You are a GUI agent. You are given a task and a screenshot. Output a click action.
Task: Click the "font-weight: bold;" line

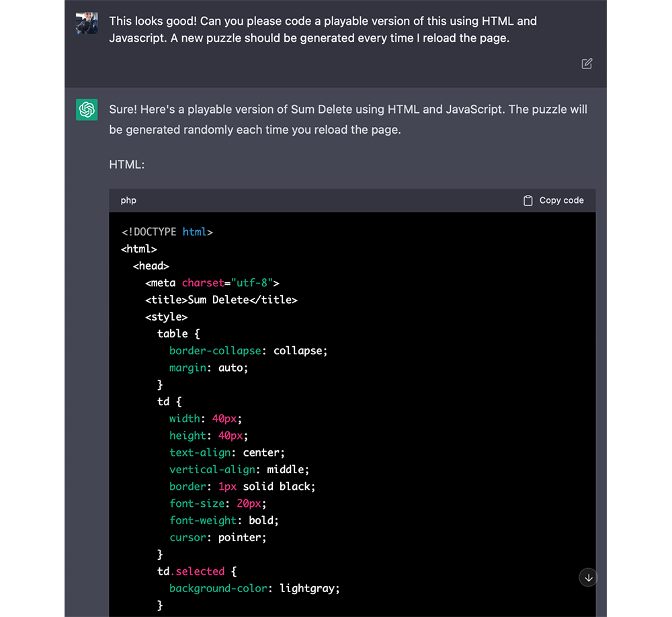tap(224, 520)
